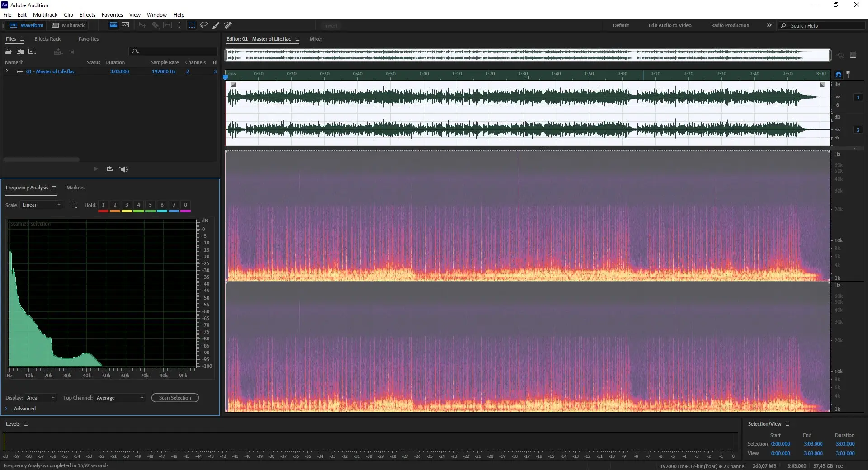Select the Time Selection tool
868x470 pixels.
179,25
